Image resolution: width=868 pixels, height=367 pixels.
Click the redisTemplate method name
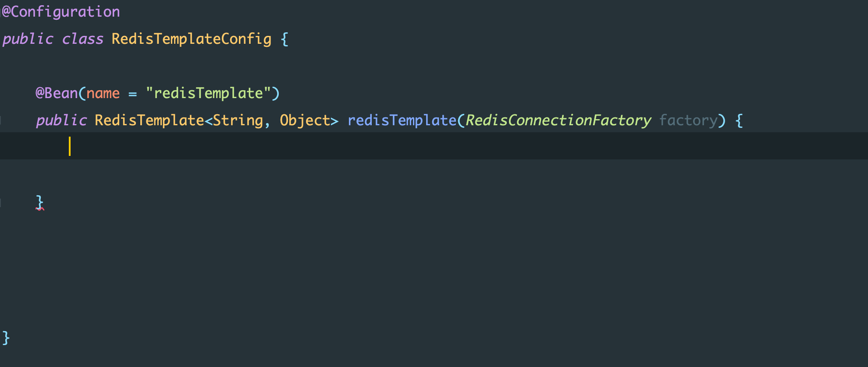[402, 120]
